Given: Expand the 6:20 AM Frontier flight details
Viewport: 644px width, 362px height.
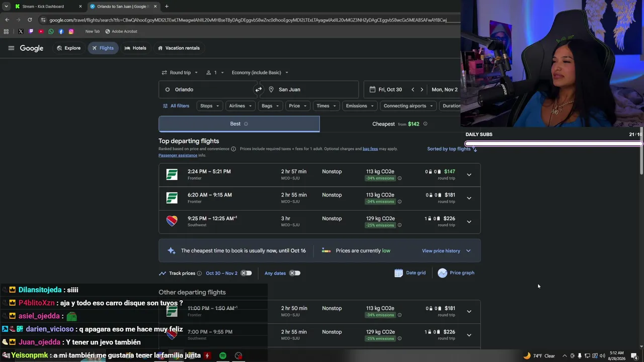Looking at the screenshot, I should [469, 198].
